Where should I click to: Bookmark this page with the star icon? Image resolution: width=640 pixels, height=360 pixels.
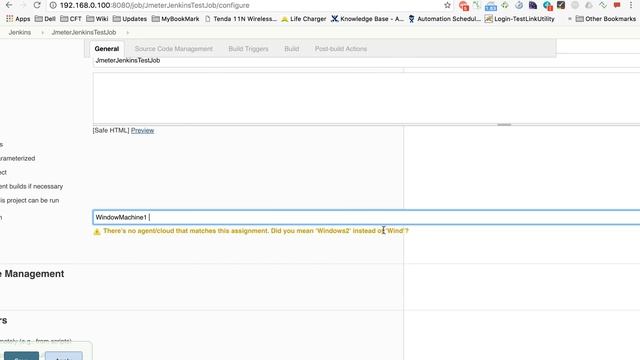tap(447, 5)
